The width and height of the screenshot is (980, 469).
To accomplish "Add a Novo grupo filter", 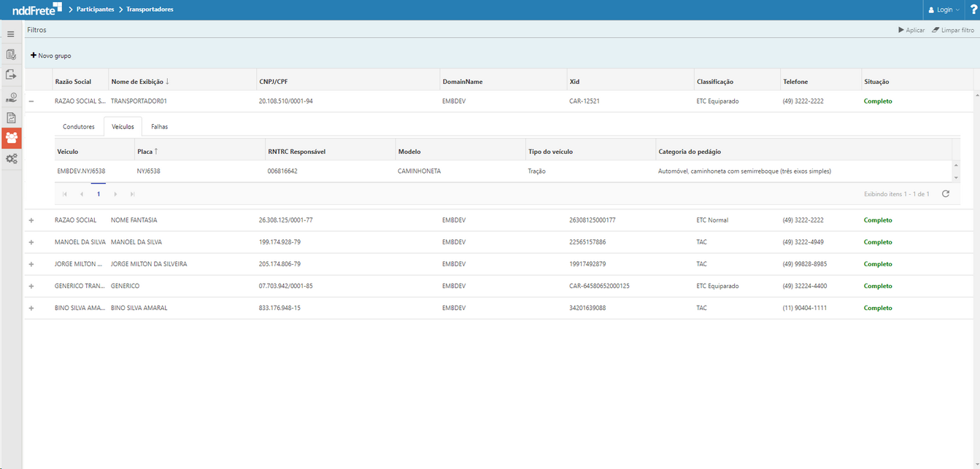I will 51,55.
